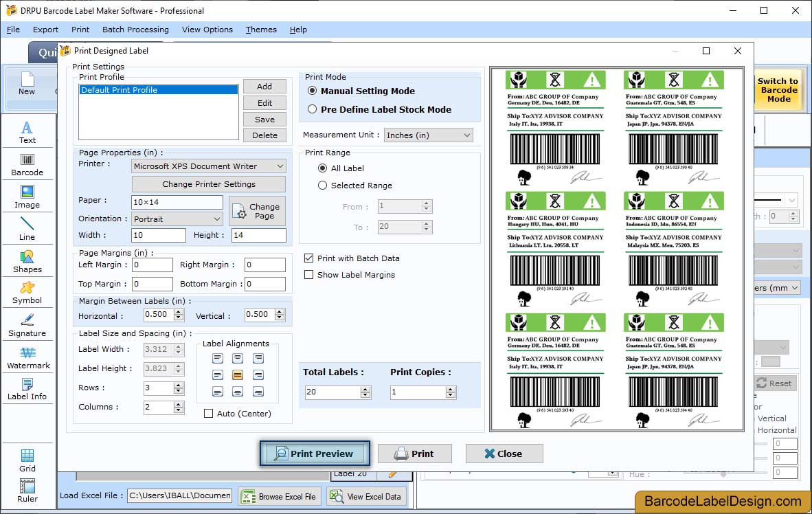Viewport: 812px width, 514px height.
Task: Select the Barcode tool in left sidebar
Action: pos(27,165)
